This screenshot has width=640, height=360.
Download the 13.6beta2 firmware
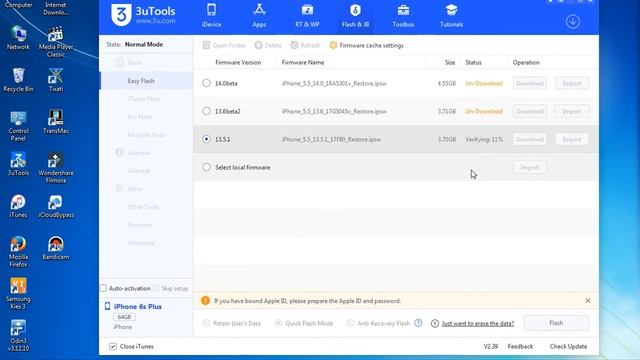529,111
